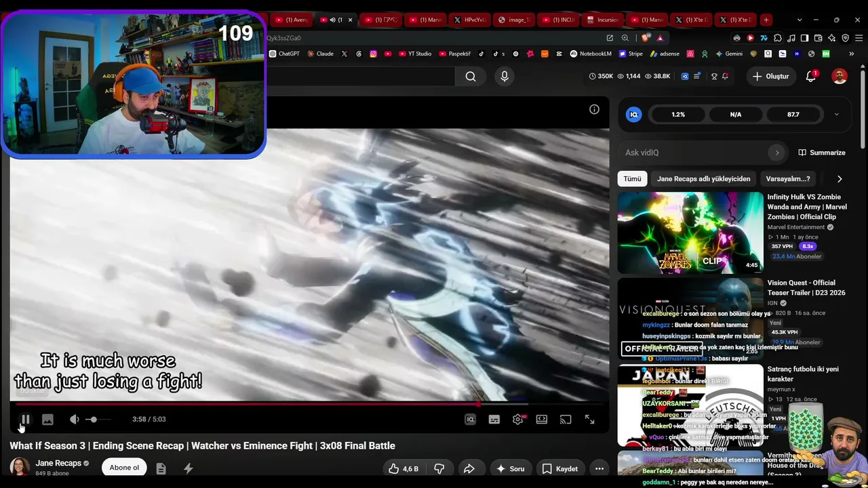868x488 pixels.
Task: Open YouTube notifications bell
Action: [x=811, y=77]
